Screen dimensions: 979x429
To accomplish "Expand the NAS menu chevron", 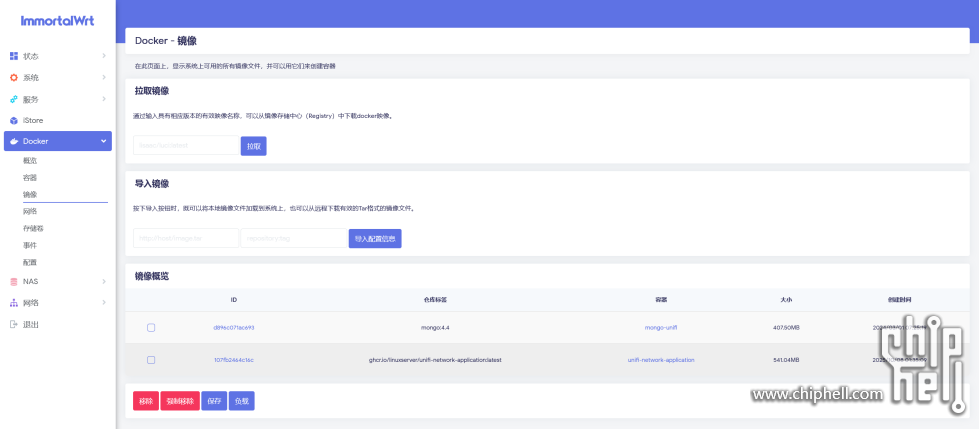I will point(103,282).
